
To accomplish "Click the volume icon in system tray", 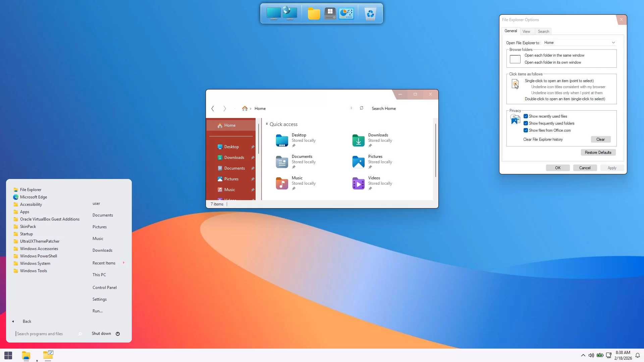I will 591,355.
